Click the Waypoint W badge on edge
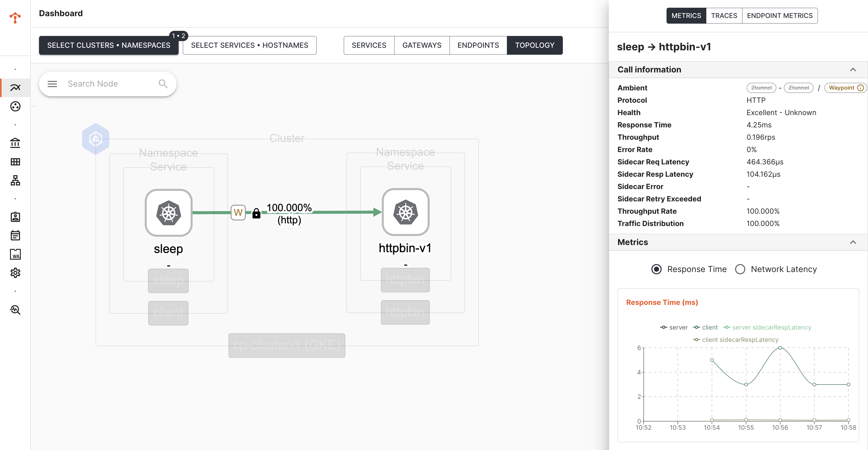The height and width of the screenshot is (450, 868). [x=238, y=212]
